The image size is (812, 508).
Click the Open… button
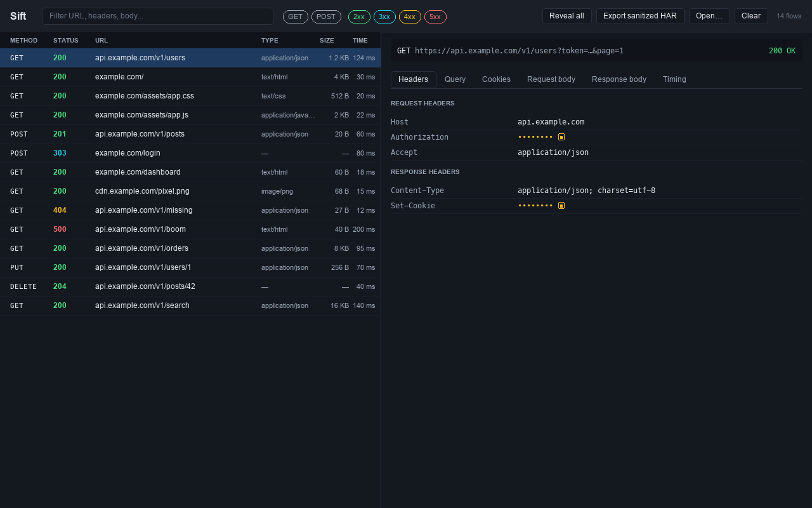709,16
